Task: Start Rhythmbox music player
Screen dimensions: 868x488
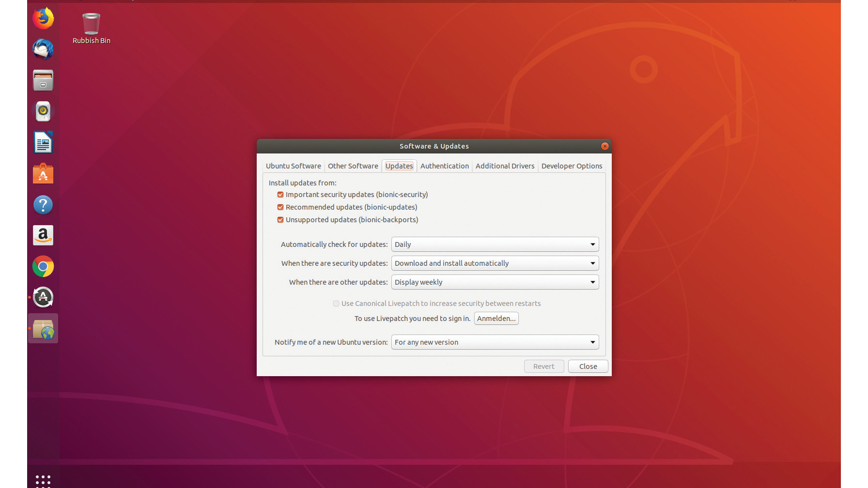Action: coord(43,111)
